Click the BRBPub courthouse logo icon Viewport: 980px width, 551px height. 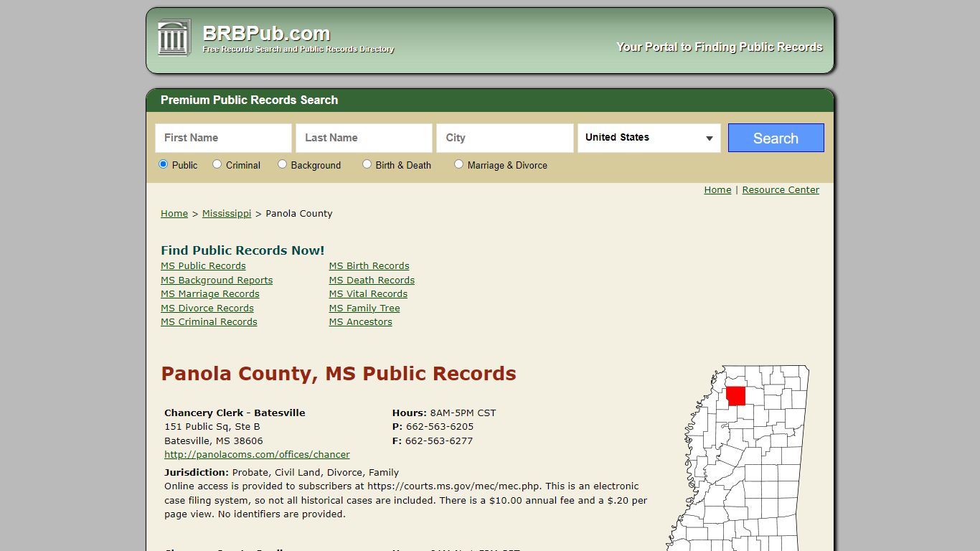point(174,37)
